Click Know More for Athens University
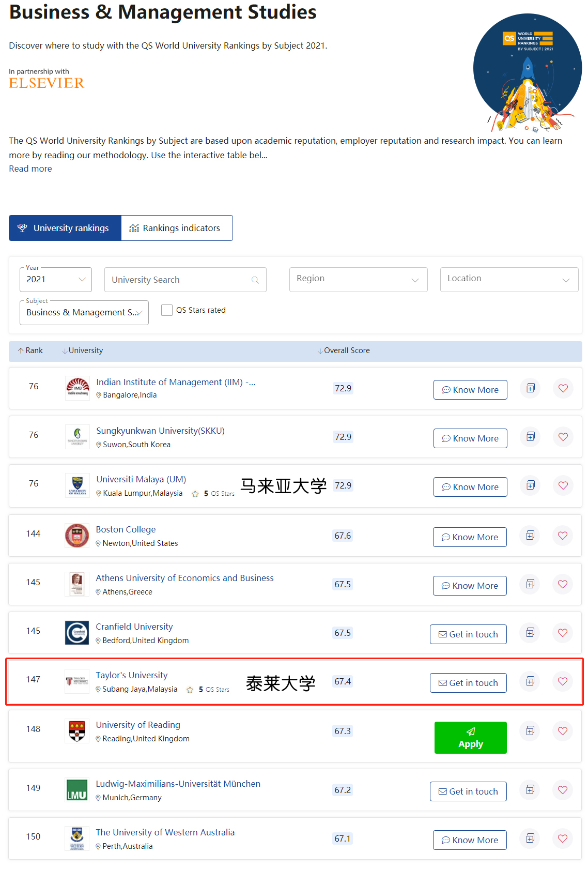 (470, 586)
